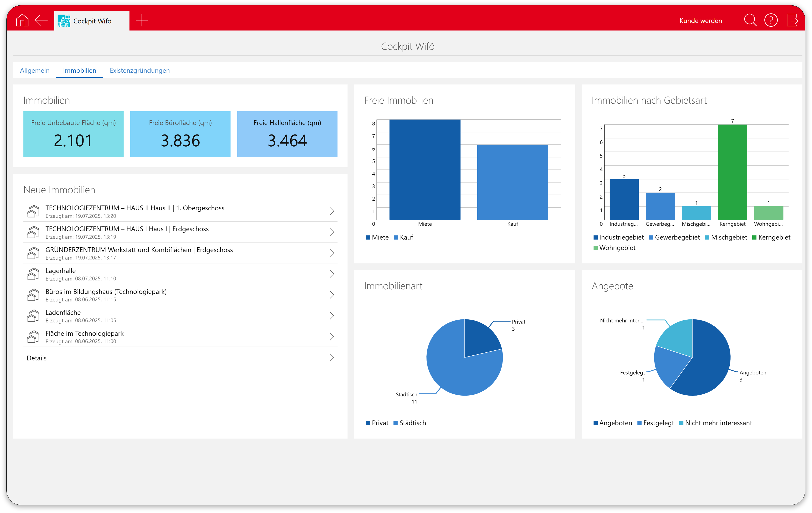Viewport: 812px width, 513px height.
Task: Open Büros im Bildungshaus entry
Action: (x=106, y=292)
